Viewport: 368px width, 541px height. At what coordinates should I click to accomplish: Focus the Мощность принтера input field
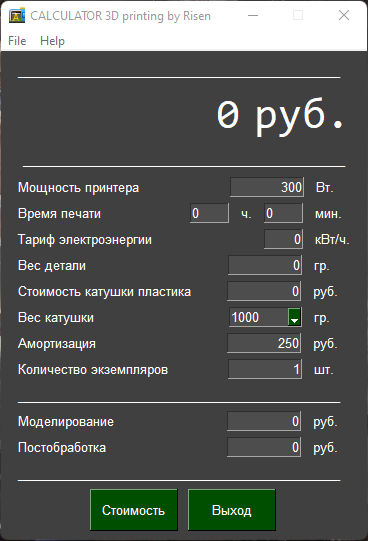267,187
